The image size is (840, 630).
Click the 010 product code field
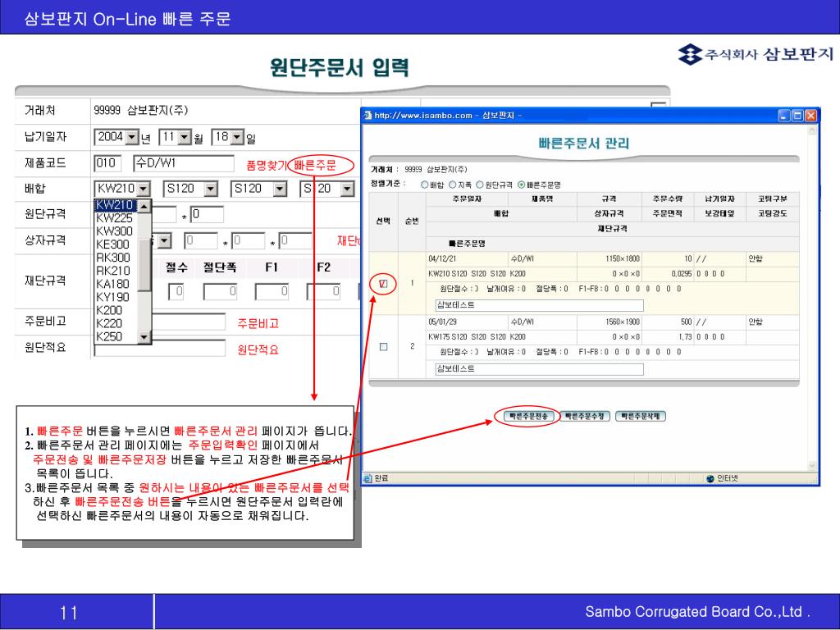(107, 163)
